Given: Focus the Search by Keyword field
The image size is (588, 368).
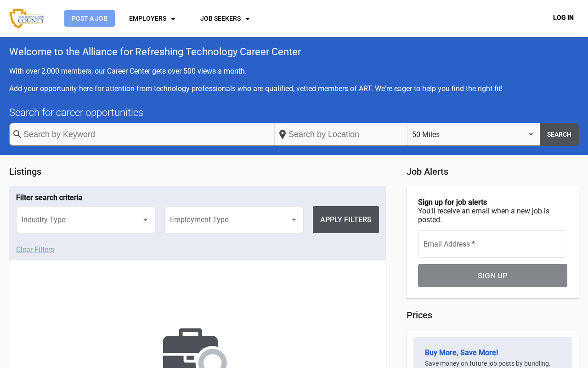Looking at the screenshot, I should (142, 134).
